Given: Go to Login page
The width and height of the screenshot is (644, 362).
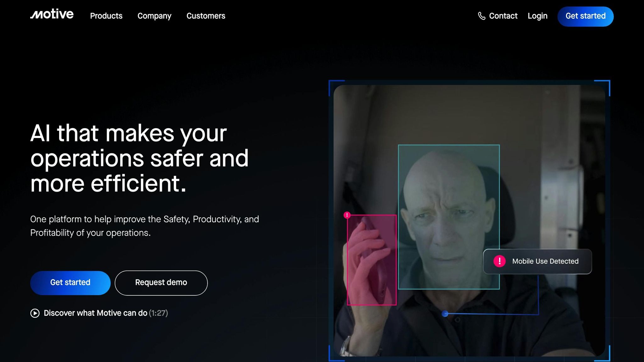Looking at the screenshot, I should tap(537, 16).
